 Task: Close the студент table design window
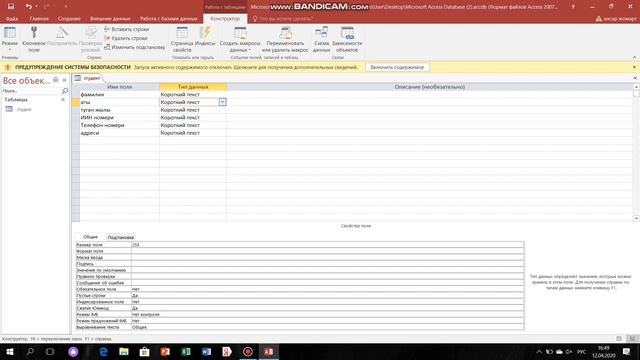point(635,78)
